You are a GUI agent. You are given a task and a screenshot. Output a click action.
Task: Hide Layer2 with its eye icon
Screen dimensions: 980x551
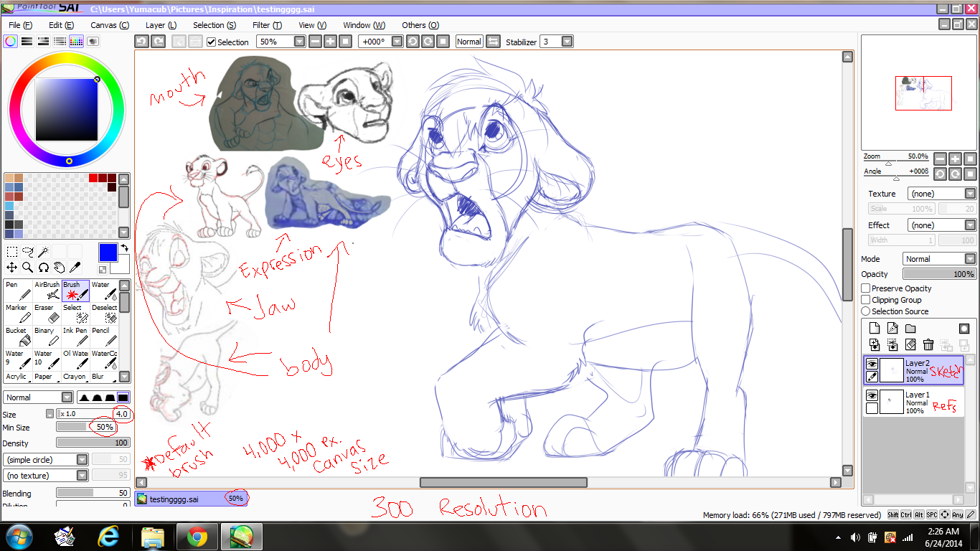pos(872,364)
